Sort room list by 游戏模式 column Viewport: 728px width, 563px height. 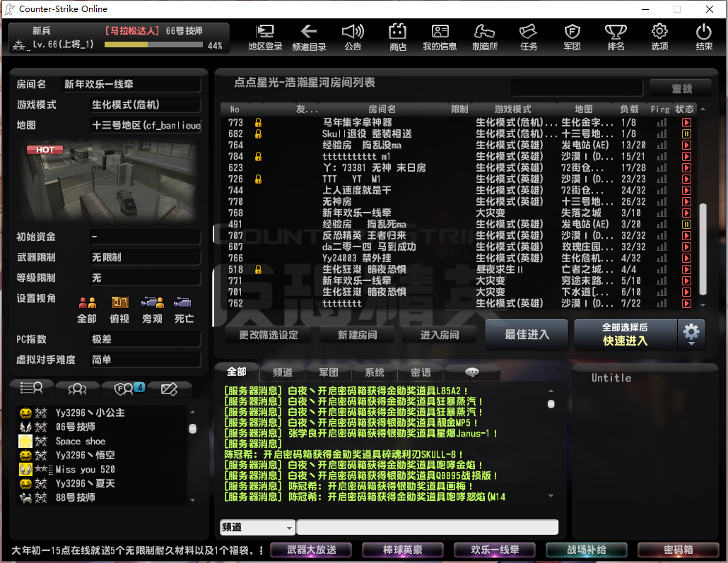coord(512,109)
